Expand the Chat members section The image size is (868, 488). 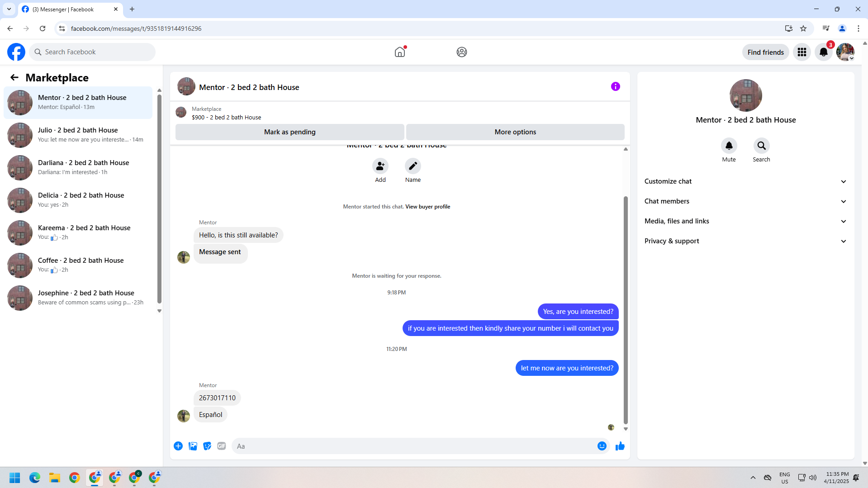click(746, 201)
